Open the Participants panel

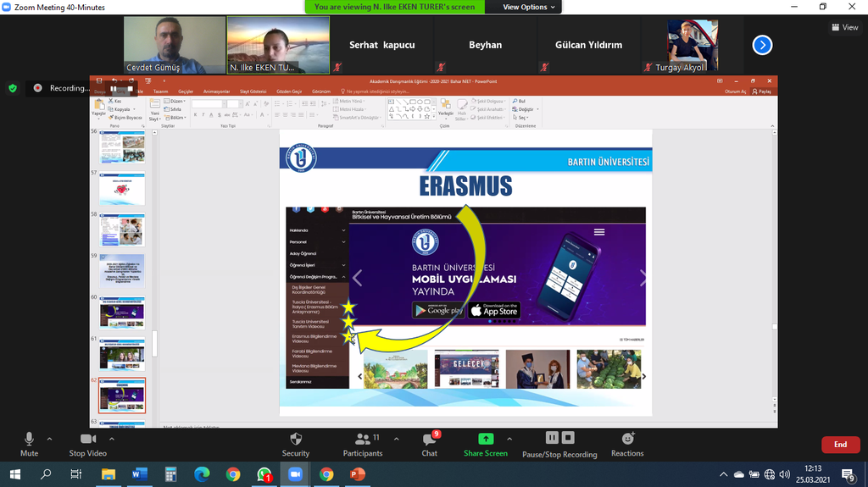tap(363, 445)
